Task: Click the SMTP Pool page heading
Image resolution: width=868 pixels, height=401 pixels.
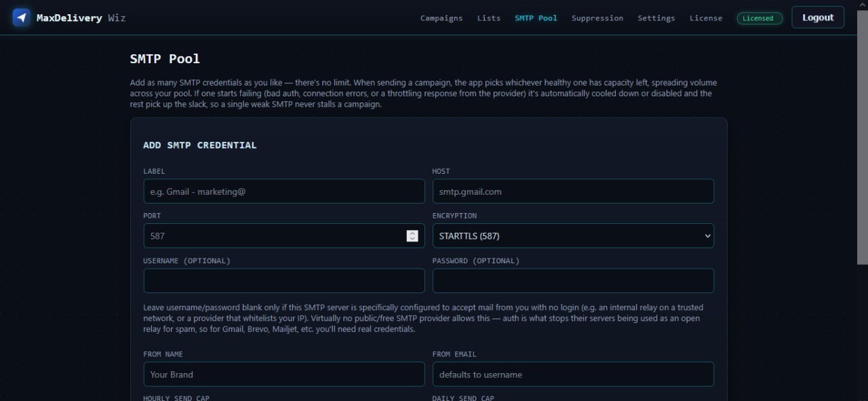Action: (x=165, y=59)
